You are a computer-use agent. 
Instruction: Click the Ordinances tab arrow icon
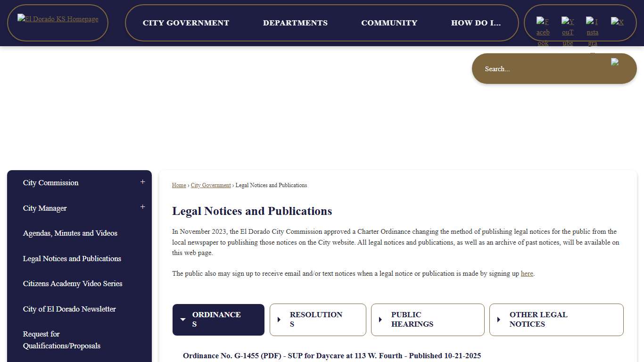point(183,320)
